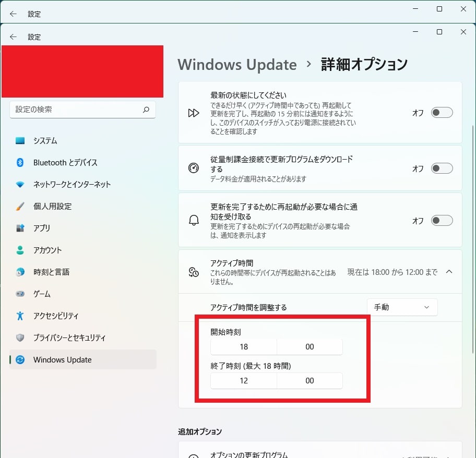Click the notification bell icon

click(x=194, y=220)
